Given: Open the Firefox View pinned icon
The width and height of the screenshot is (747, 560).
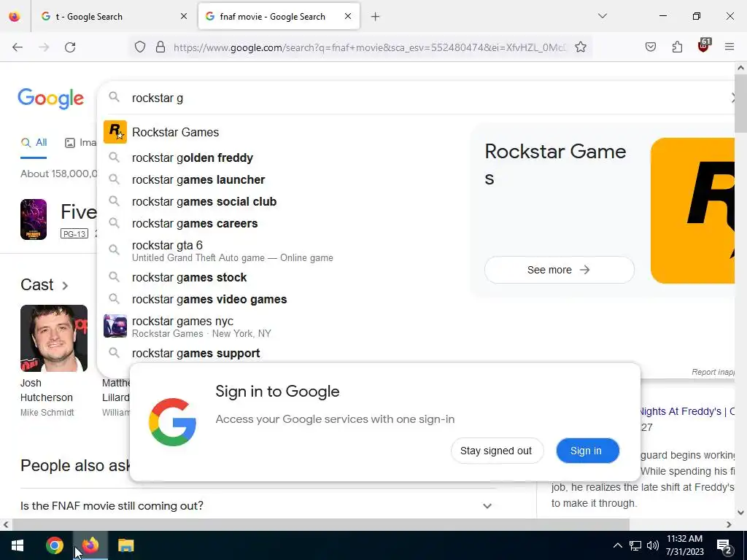Looking at the screenshot, I should [15, 17].
